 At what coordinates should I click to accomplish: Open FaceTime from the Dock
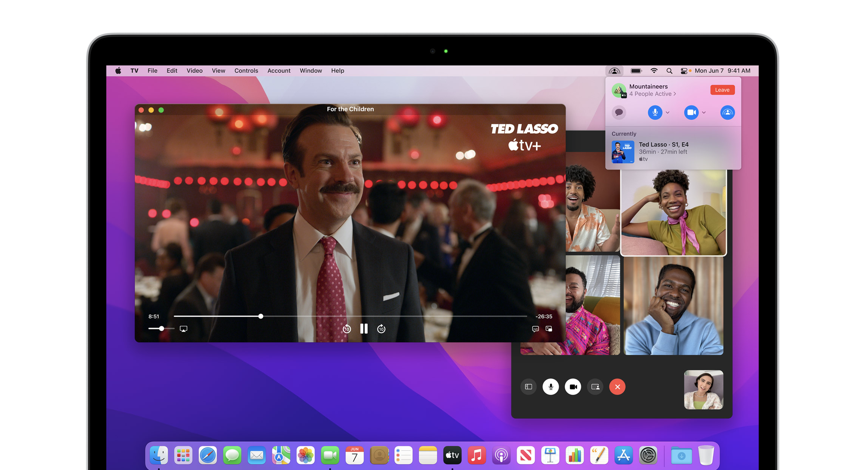tap(330, 455)
